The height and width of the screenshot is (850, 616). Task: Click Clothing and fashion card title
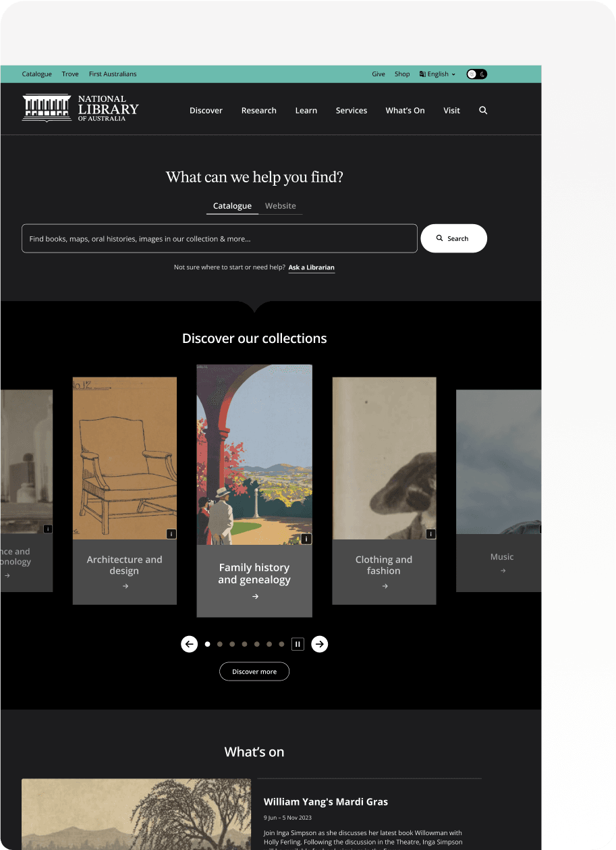[384, 565]
